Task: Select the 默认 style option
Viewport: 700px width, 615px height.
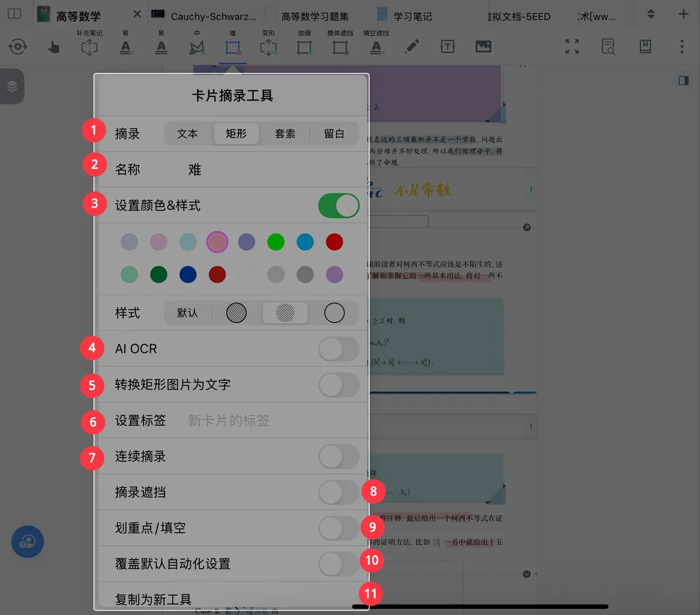Action: click(187, 313)
